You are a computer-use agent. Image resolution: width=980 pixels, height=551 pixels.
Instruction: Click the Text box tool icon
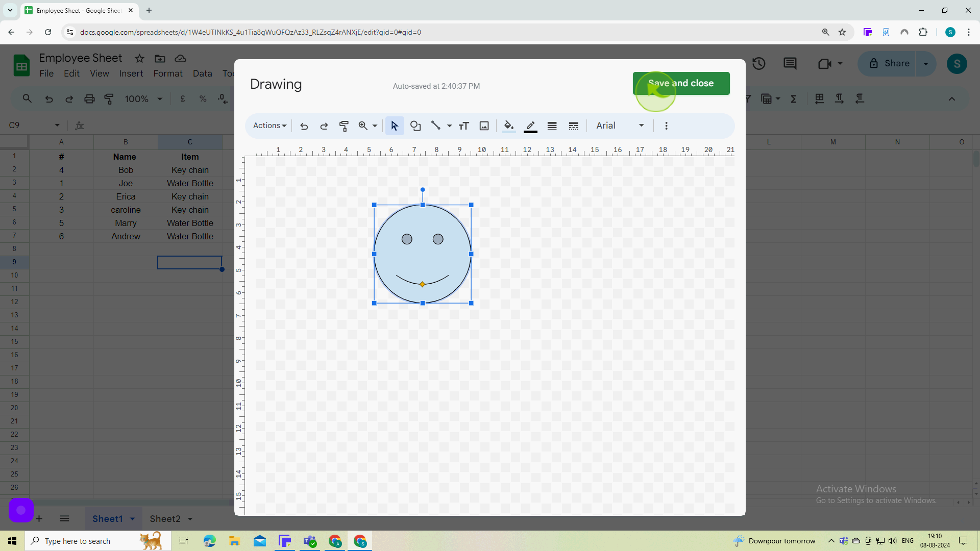pos(464,126)
